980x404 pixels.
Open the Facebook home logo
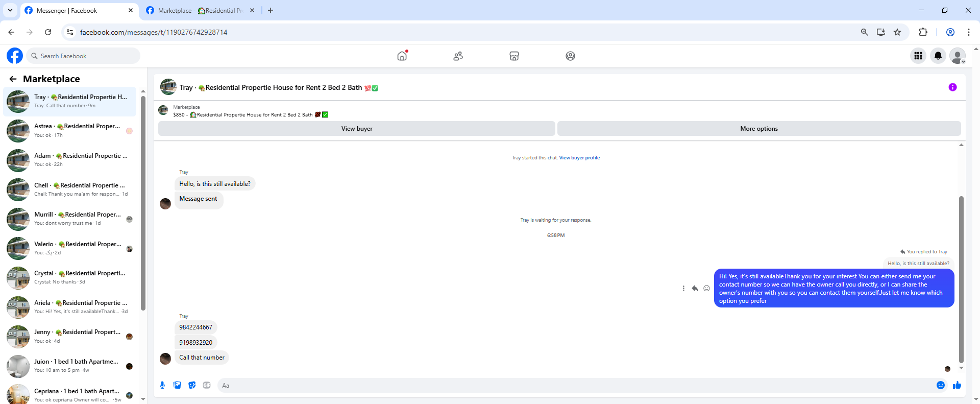[15, 56]
